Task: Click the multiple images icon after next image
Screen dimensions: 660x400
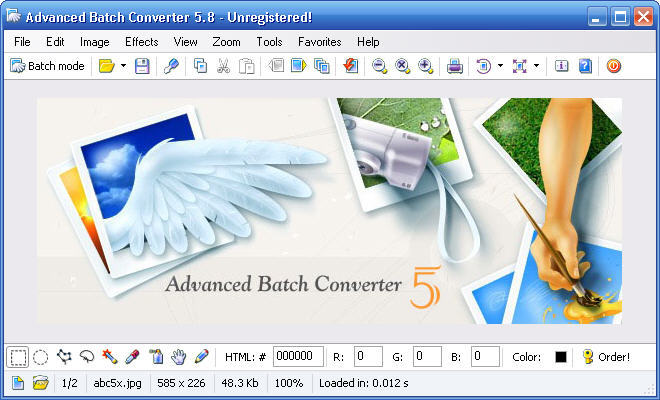Action: click(x=322, y=66)
